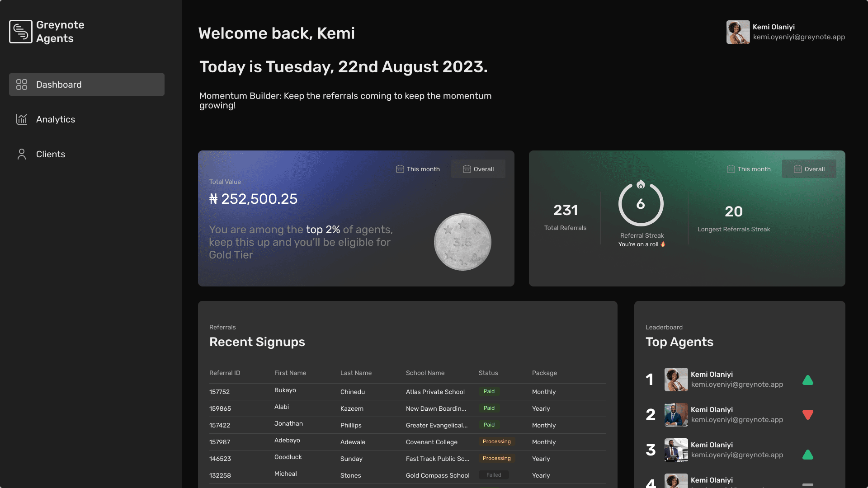The height and width of the screenshot is (488, 868).
Task: Click the flame streak ring showing 6
Action: (641, 204)
